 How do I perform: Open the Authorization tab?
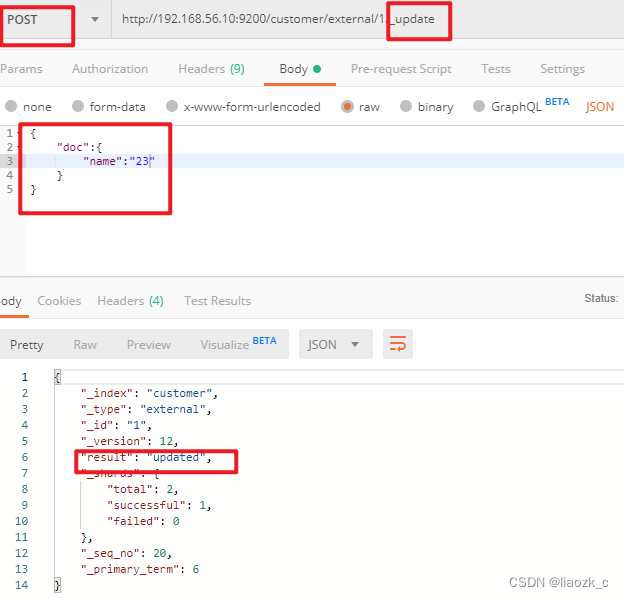[x=110, y=69]
